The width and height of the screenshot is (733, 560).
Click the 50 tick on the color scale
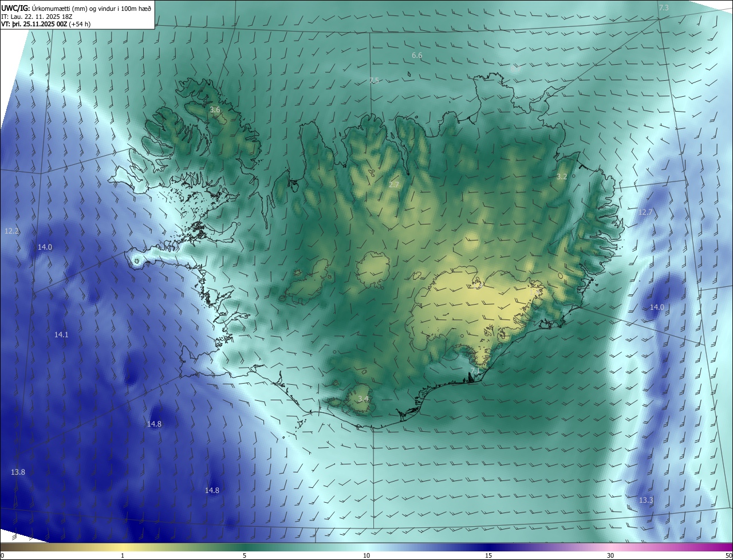729,556
